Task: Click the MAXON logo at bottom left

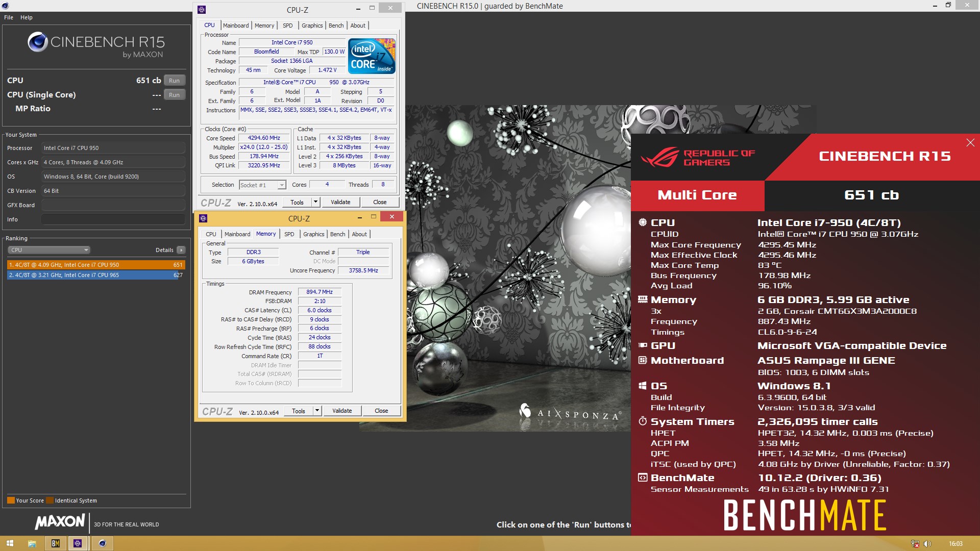Action: [x=60, y=521]
